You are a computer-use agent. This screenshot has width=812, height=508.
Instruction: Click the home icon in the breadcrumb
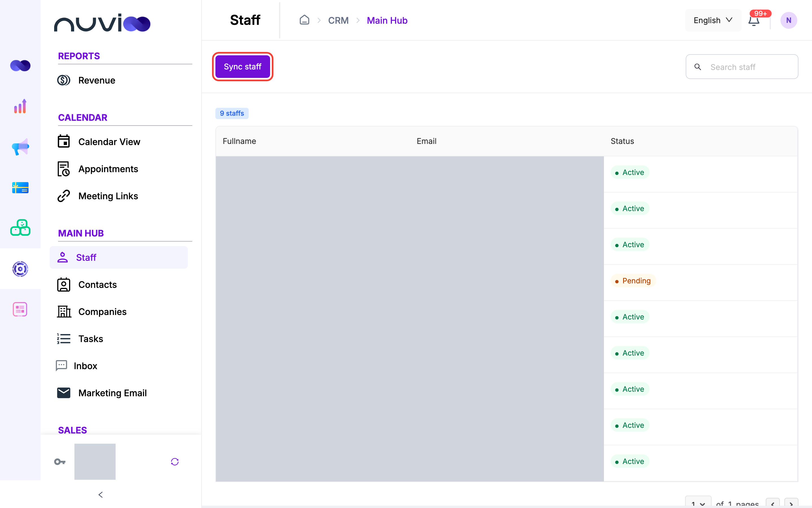point(304,20)
